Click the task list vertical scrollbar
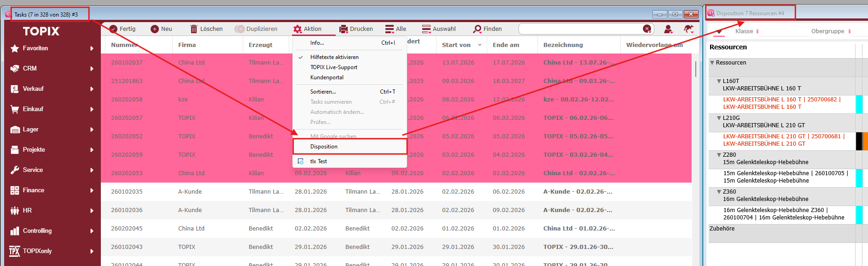Image resolution: width=868 pixels, height=266 pixels. pos(695,69)
